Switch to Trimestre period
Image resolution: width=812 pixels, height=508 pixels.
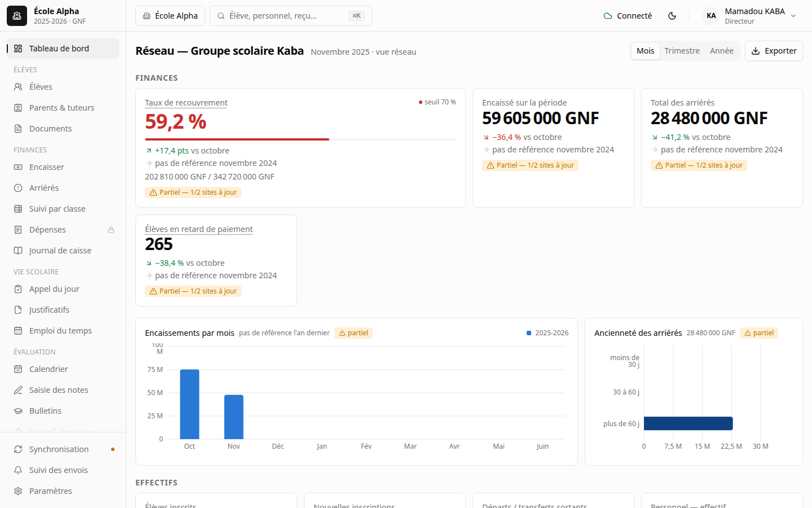(682, 51)
